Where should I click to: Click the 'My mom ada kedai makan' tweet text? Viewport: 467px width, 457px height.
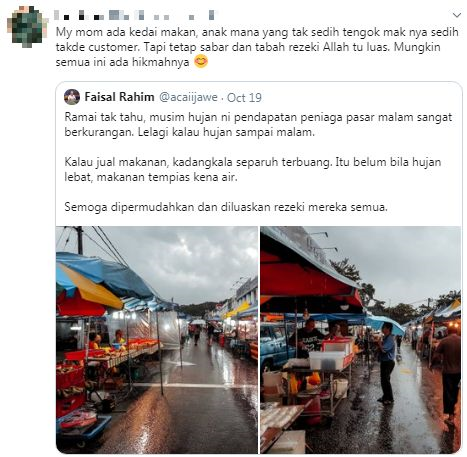point(257,47)
